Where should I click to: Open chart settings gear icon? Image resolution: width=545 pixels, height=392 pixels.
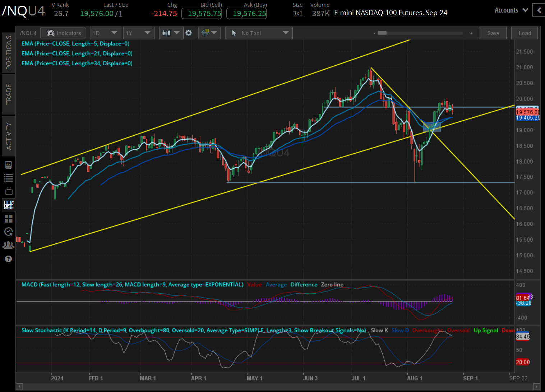coord(189,33)
